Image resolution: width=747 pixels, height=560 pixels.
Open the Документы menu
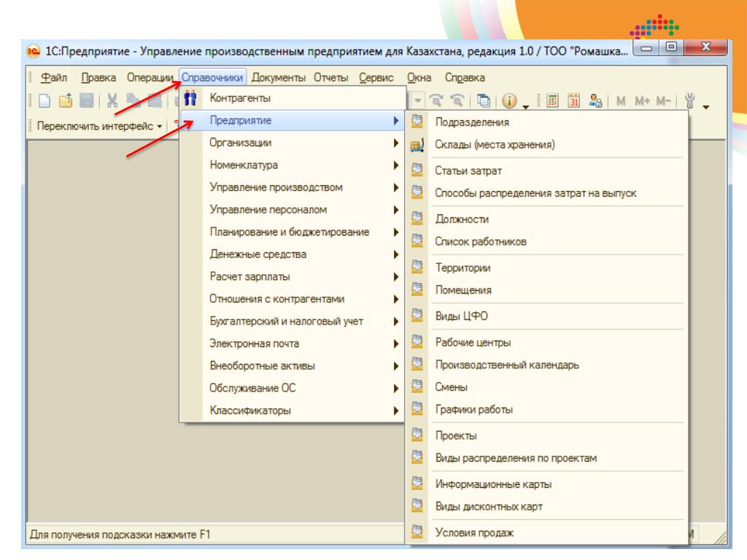(x=279, y=77)
